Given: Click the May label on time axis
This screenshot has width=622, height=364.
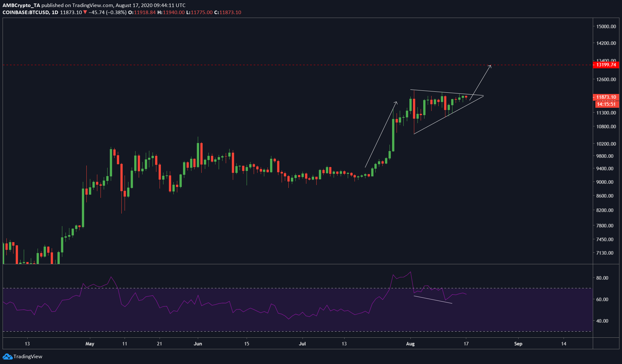Looking at the screenshot, I should coord(90,344).
